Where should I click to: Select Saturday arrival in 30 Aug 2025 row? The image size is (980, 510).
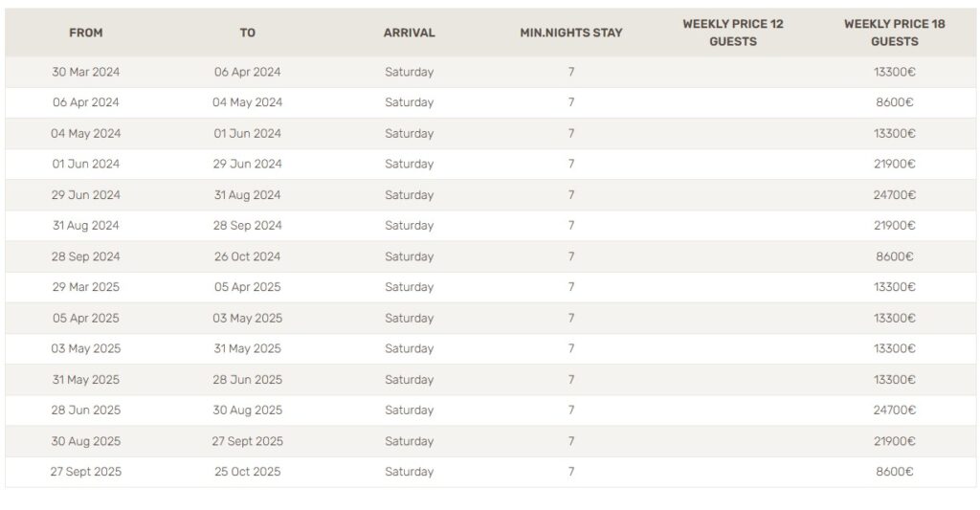pos(410,441)
